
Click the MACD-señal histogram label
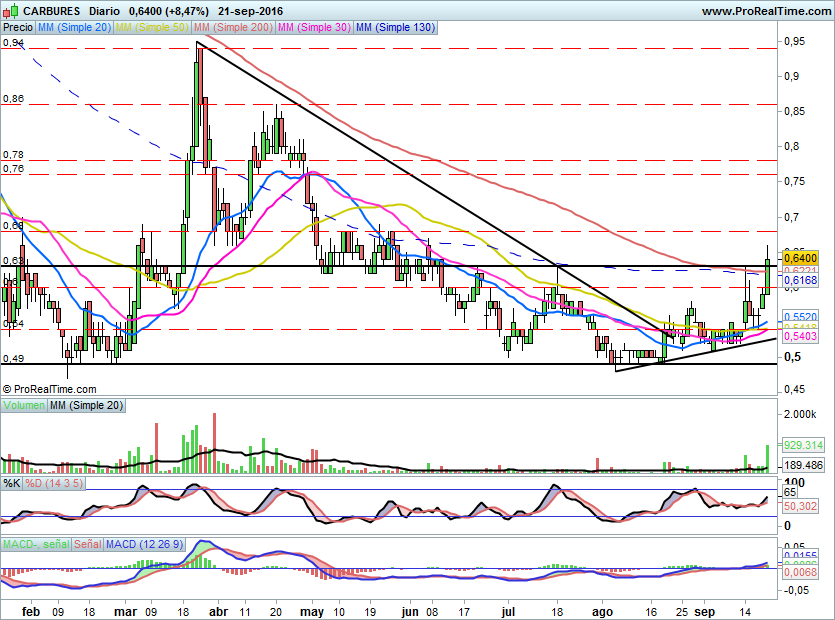pos(34,543)
